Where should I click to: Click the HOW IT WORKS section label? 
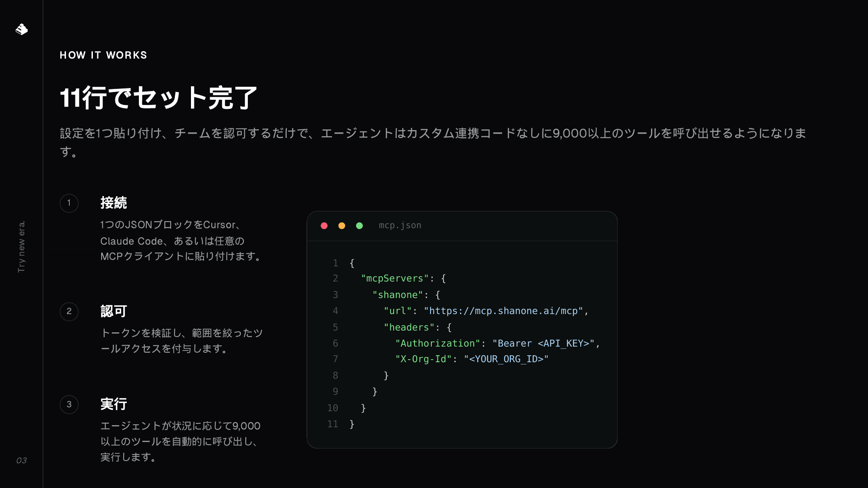[x=103, y=55]
